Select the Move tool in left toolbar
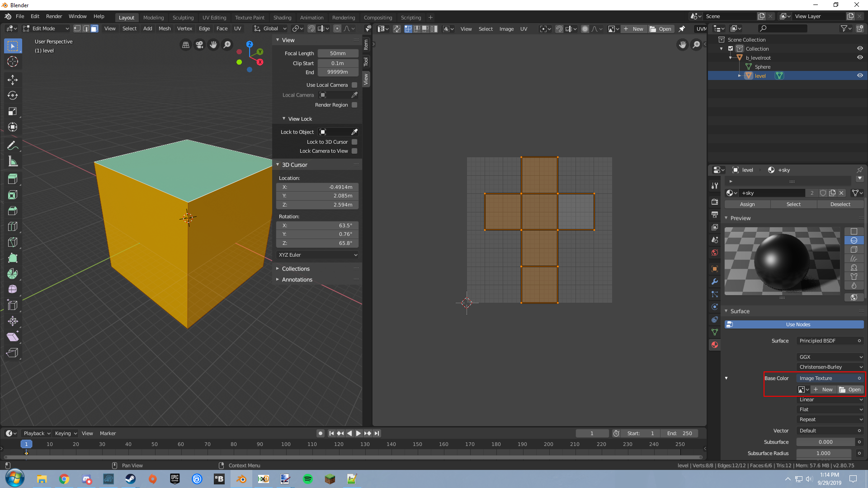 pos(13,80)
